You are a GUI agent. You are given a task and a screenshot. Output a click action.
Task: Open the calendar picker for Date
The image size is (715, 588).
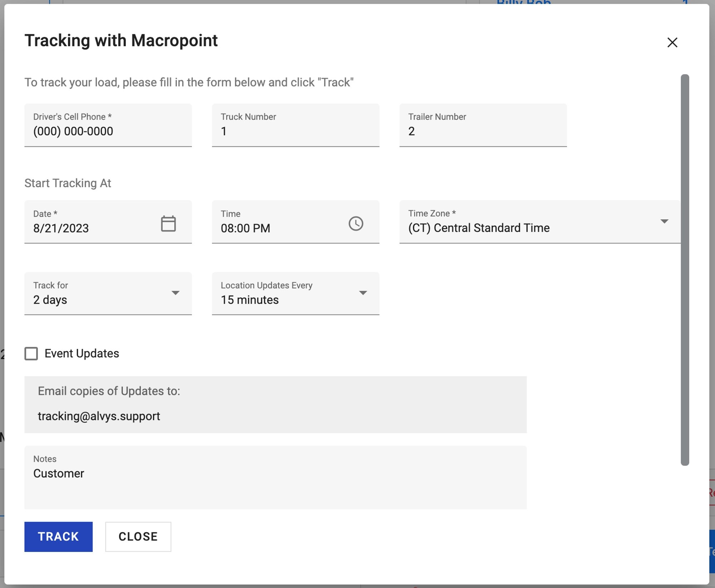click(x=168, y=224)
